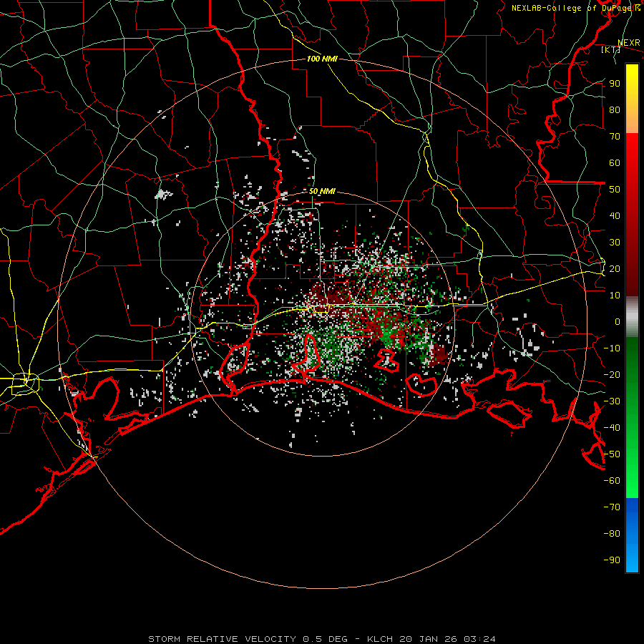Click the '-70' scale value
The image size is (644, 644).
click(612, 507)
